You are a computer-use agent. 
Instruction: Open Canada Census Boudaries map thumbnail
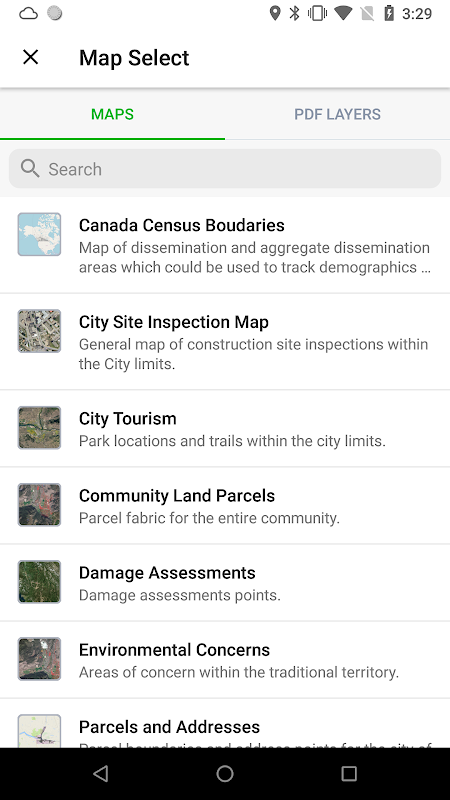[x=39, y=234]
